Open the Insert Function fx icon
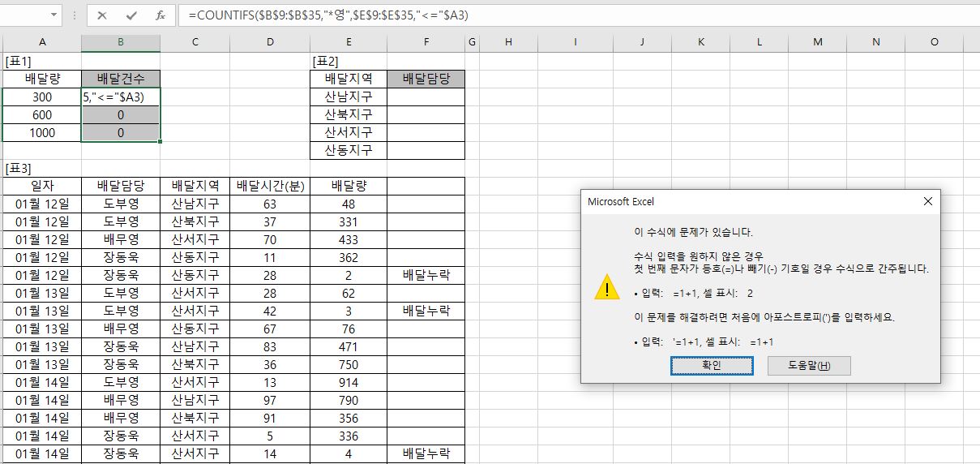This screenshot has width=980, height=464. tap(160, 15)
